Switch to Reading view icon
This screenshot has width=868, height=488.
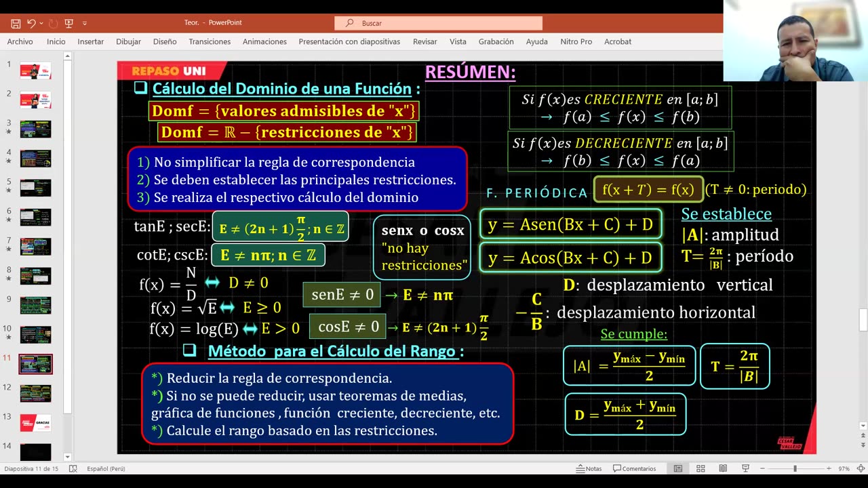(x=723, y=468)
